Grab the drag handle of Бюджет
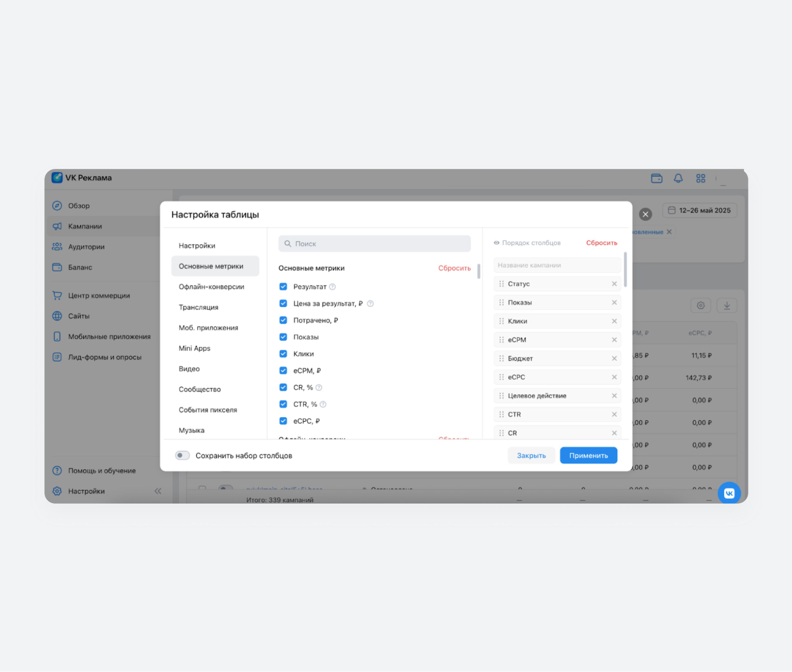The height and width of the screenshot is (672, 792). (501, 358)
